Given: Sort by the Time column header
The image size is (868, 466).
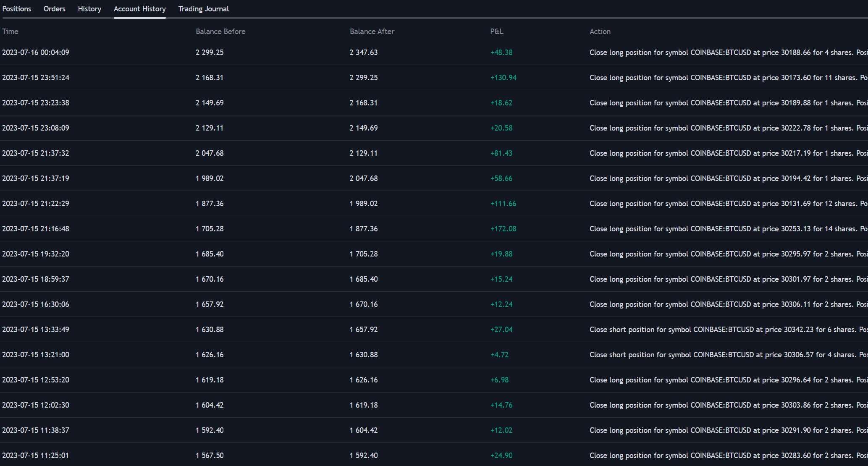Looking at the screenshot, I should [x=10, y=31].
